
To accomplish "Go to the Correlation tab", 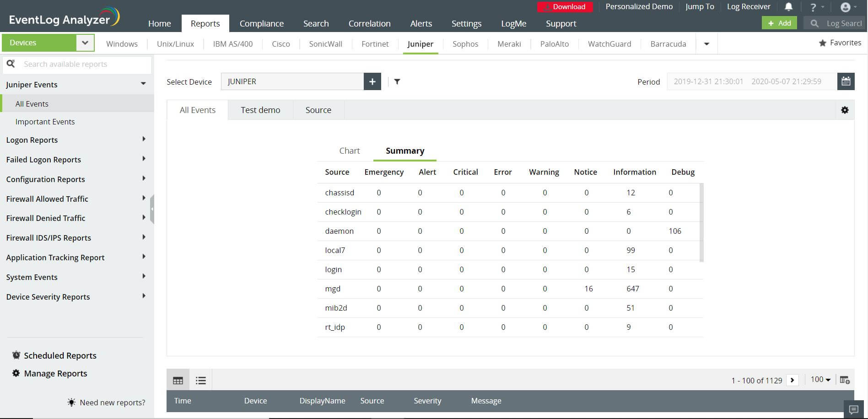I will [x=369, y=23].
